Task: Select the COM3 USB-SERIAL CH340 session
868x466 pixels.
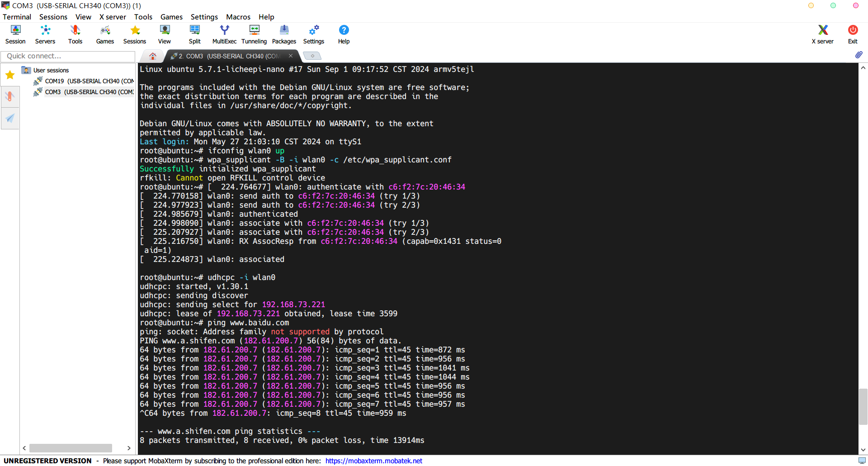Action: pyautogui.click(x=84, y=92)
